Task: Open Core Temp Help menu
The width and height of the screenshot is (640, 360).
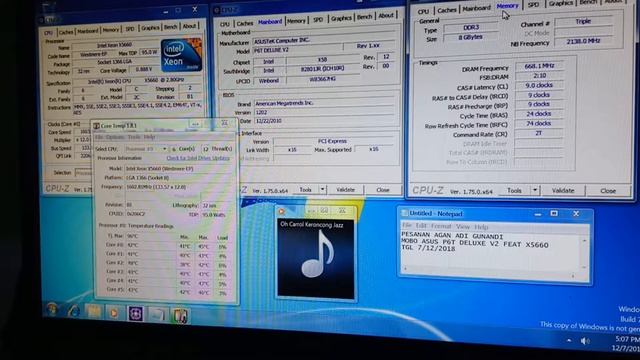Action: pos(149,137)
